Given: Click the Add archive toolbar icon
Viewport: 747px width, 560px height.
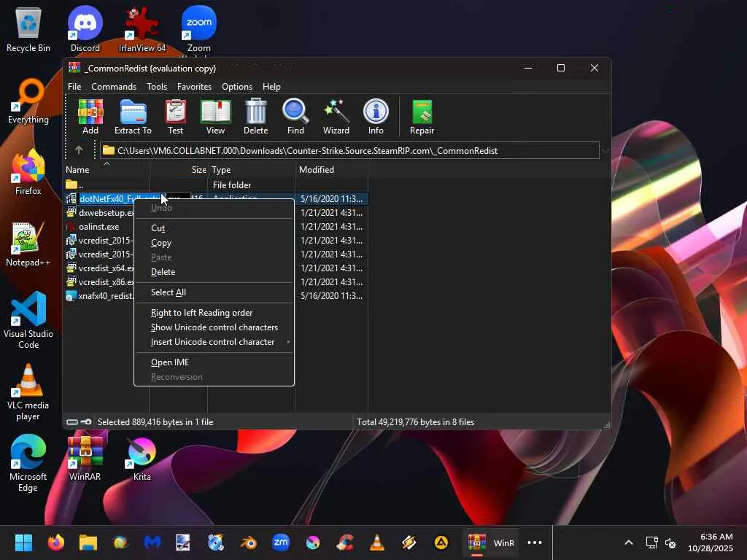Looking at the screenshot, I should [90, 117].
